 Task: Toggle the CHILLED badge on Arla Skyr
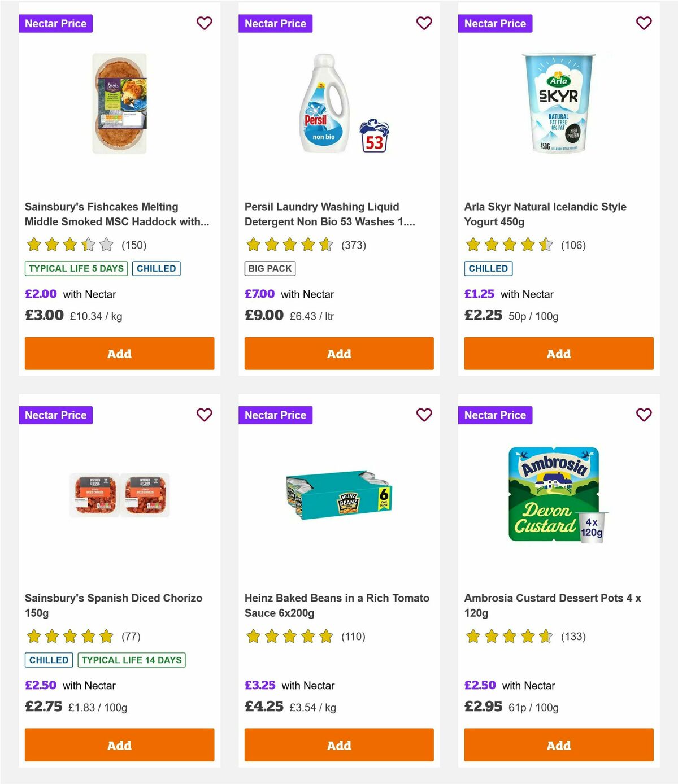tap(488, 268)
